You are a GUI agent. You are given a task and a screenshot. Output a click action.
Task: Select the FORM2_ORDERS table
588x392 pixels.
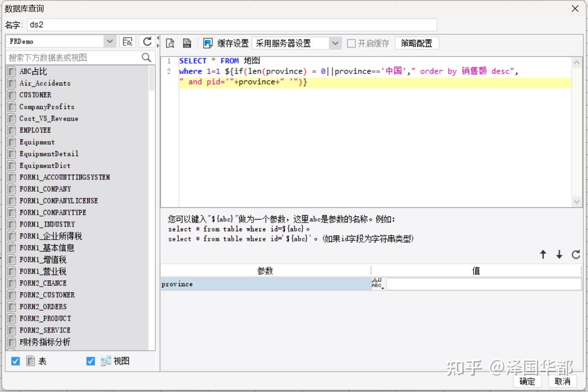click(x=43, y=307)
